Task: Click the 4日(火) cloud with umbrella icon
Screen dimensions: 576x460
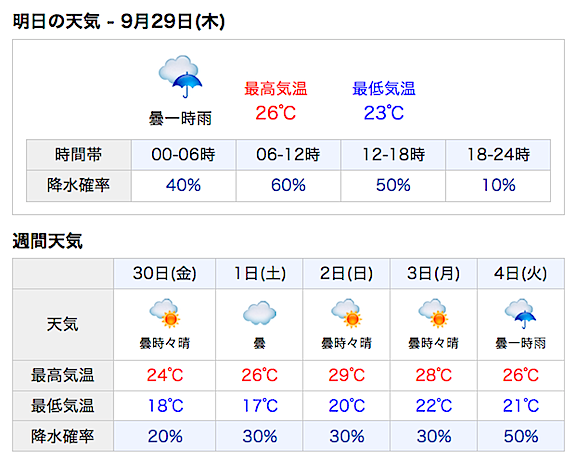Action: [x=520, y=313]
